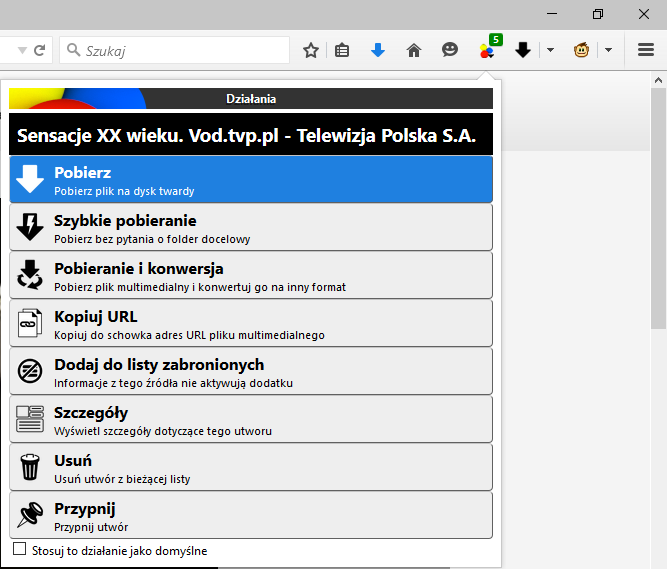Select Pobieranie i konwersja action
Image resolution: width=667 pixels, height=569 pixels.
click(251, 275)
